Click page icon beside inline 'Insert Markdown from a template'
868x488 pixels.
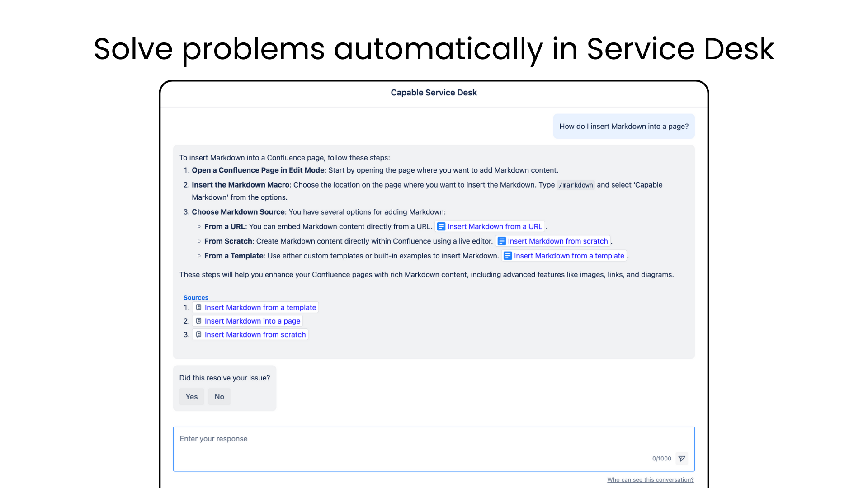pos(508,256)
